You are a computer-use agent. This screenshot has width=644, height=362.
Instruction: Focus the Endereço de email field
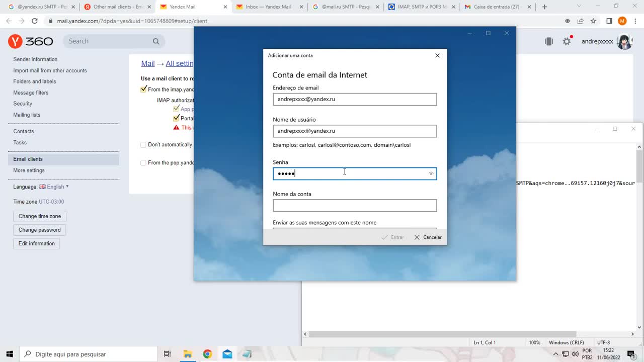(x=355, y=99)
